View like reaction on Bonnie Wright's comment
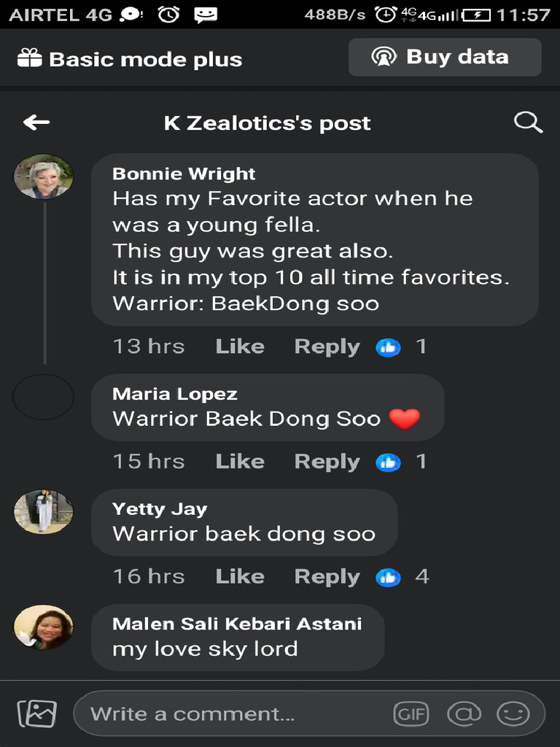Viewport: 560px width, 747px height. [389, 347]
